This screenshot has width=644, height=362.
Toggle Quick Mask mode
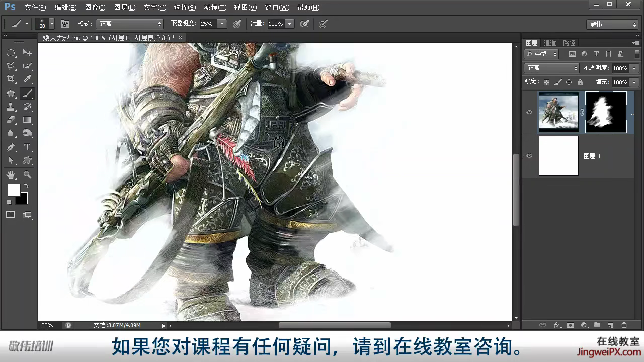(11, 215)
